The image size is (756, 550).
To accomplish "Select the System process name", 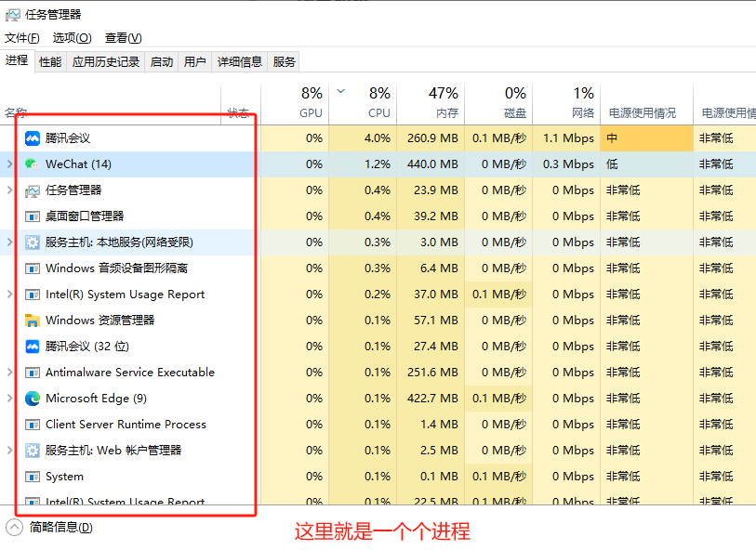I will click(x=64, y=477).
